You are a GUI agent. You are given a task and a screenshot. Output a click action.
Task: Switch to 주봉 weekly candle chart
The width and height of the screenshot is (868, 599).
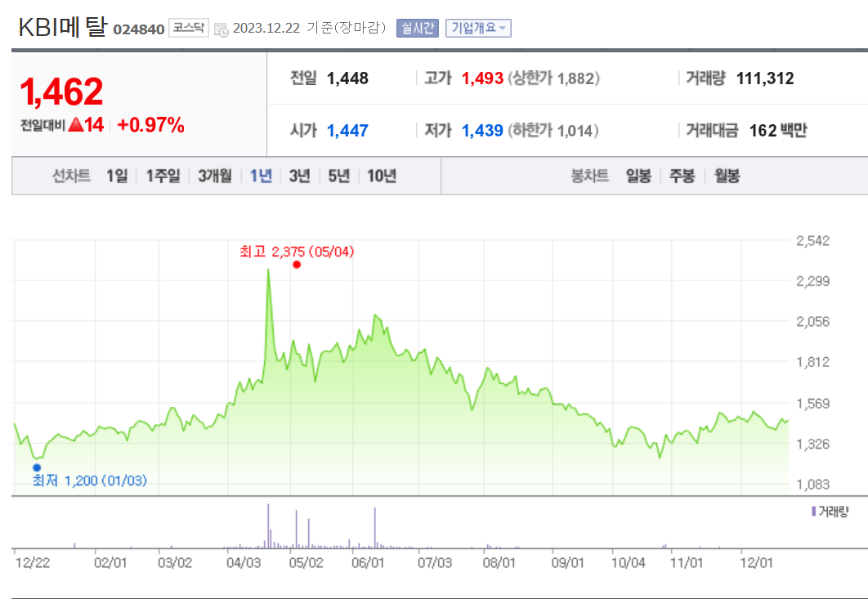pos(682,176)
